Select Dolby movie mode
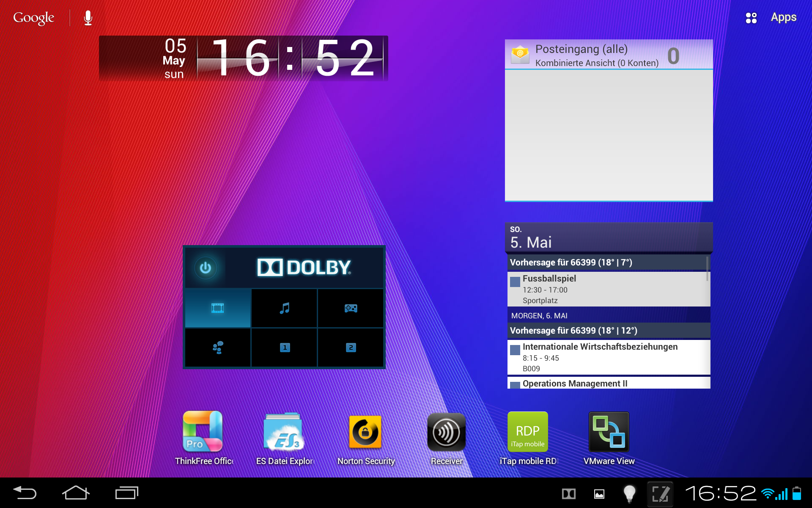 [x=218, y=308]
